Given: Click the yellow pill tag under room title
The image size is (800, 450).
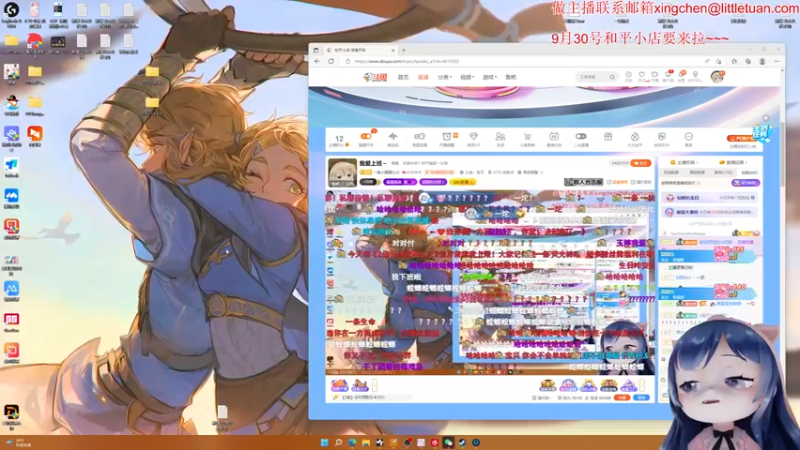Looking at the screenshot, I should pos(463,182).
